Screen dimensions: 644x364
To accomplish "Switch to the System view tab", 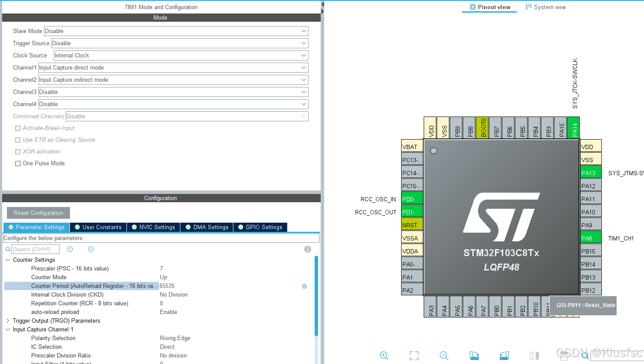I will pyautogui.click(x=546, y=7).
